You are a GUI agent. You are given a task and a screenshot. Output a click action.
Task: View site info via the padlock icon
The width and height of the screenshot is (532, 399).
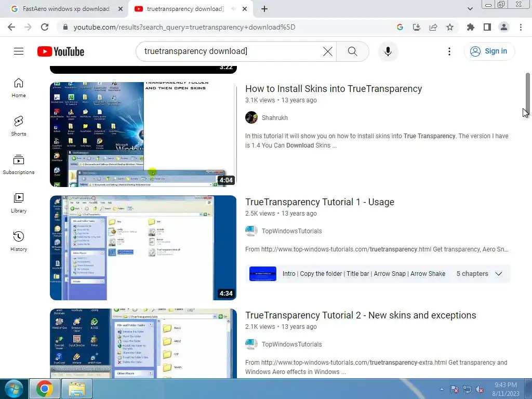(65, 27)
